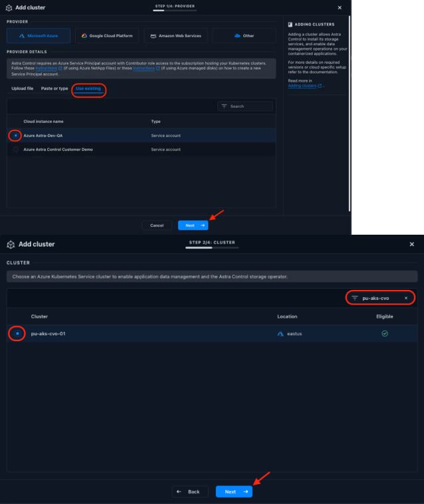Screen dimensions: 424x504
Task: Select the Azure Astra-Dev-QA radio button
Action: point(15,135)
